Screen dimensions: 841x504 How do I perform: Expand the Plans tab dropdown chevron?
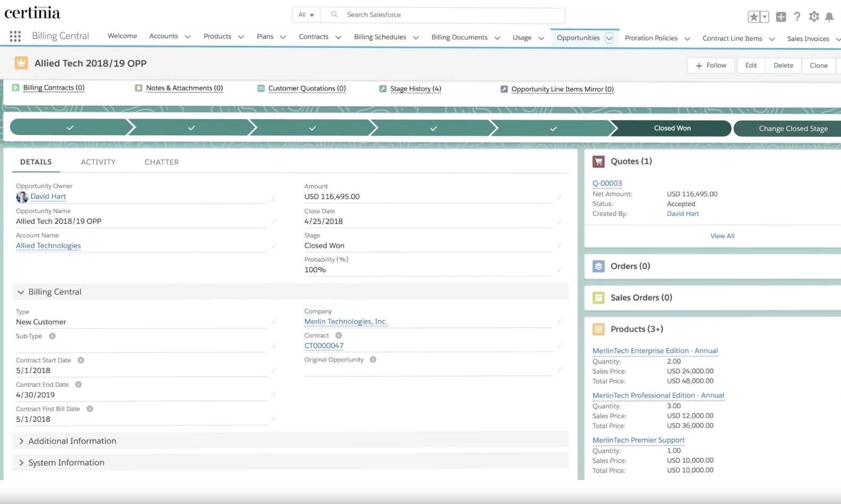283,37
